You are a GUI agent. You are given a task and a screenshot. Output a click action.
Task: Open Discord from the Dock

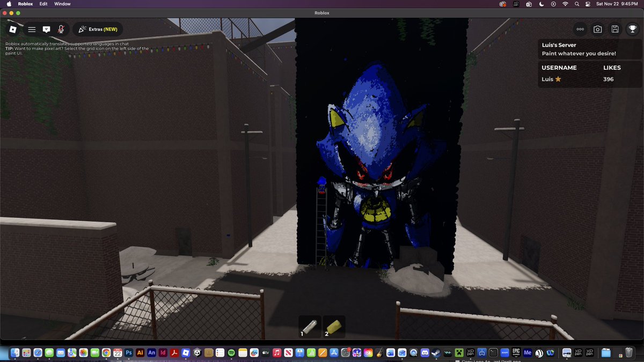coord(425,353)
